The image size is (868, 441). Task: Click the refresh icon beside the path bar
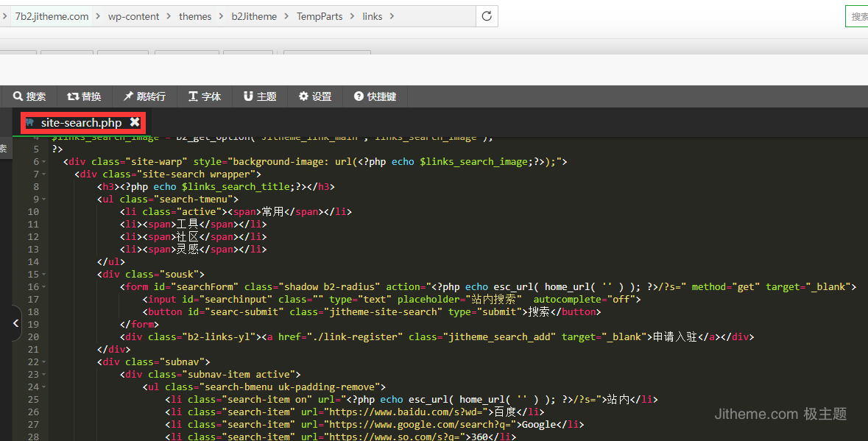click(486, 16)
